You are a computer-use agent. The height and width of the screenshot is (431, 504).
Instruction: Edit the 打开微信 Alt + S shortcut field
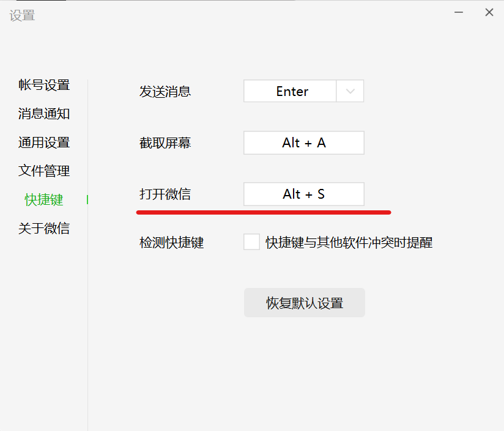click(304, 194)
